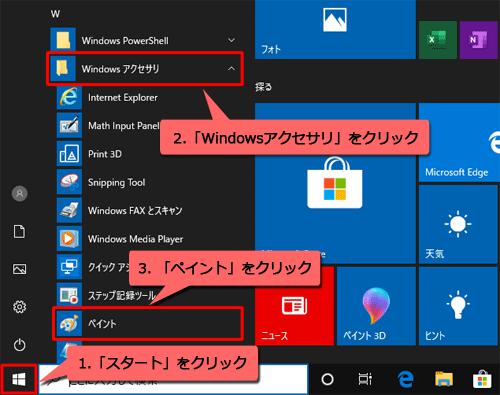The image size is (500, 395).
Task: Open Microsoft Store on the taskbar
Action: 482,379
